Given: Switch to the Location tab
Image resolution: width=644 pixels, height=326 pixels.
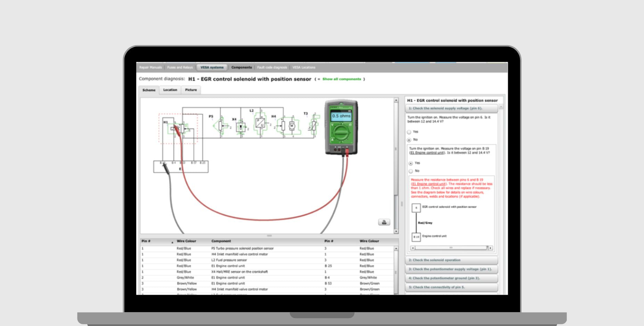Looking at the screenshot, I should click(x=170, y=90).
